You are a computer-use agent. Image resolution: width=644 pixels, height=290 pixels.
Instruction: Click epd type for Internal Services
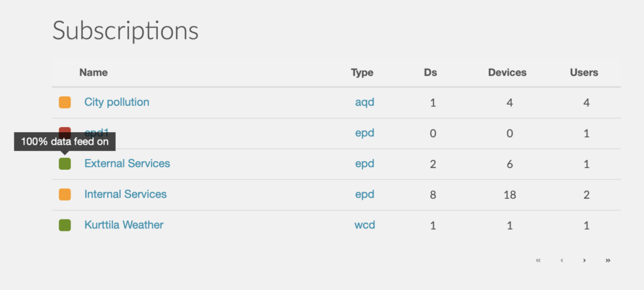365,194
